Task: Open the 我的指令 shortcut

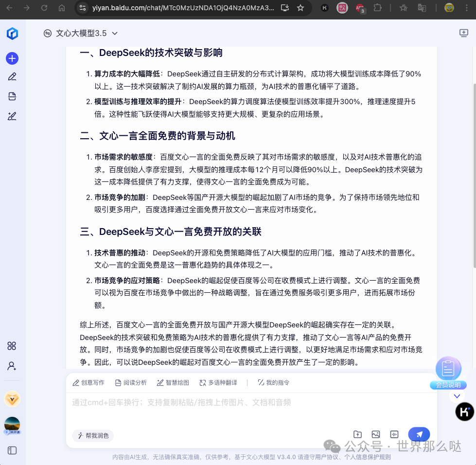Action: [x=274, y=383]
